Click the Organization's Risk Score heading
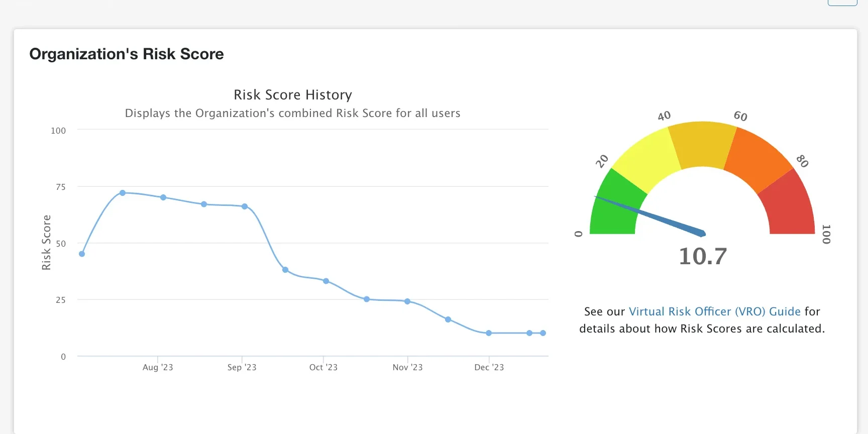The image size is (868, 434). click(127, 54)
